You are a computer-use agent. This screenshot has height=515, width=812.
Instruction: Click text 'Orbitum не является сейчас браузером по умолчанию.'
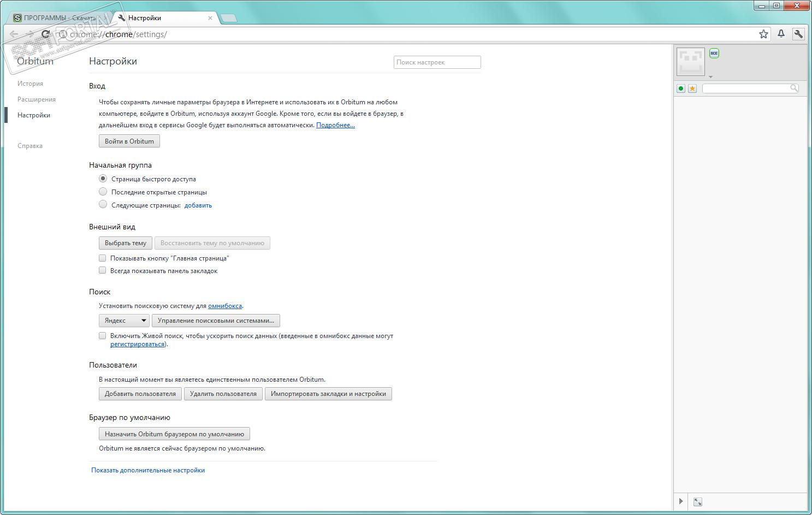182,448
